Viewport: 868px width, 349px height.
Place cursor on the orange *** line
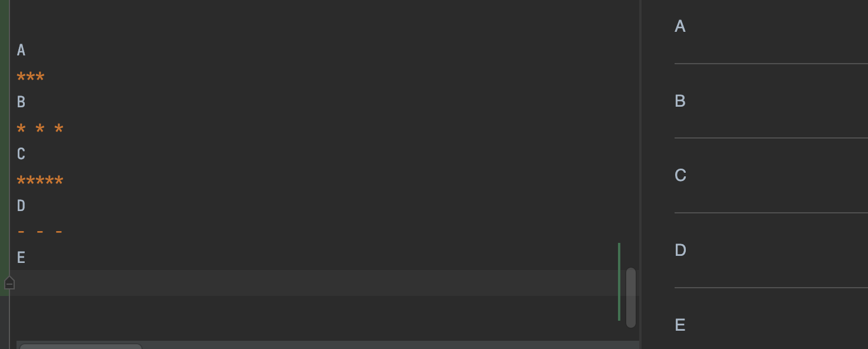tap(31, 77)
